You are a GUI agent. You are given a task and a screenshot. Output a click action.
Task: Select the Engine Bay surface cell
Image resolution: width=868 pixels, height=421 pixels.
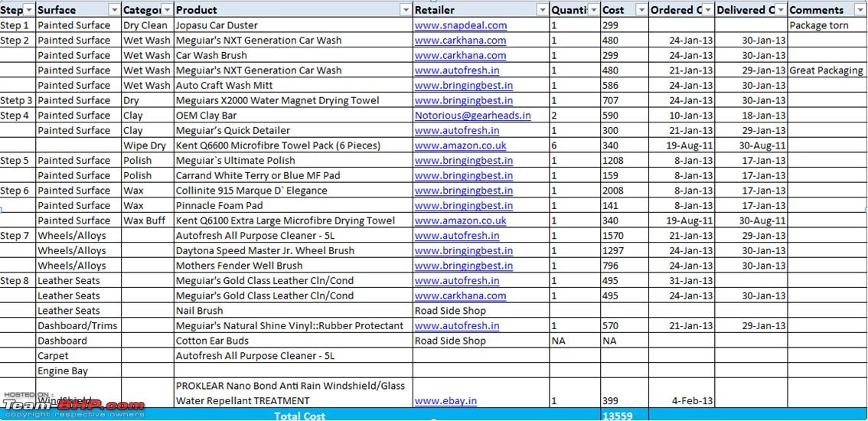pos(79,370)
